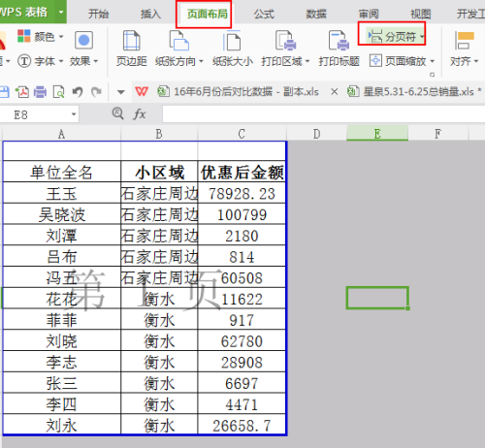Expand the 对齐 dropdown arrow
Image resolution: width=485 pixels, height=448 pixels.
[x=476, y=61]
